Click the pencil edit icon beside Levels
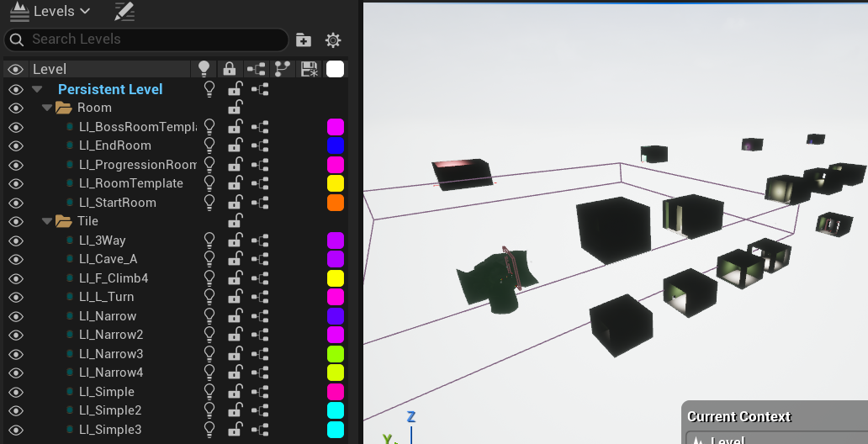 click(x=124, y=12)
